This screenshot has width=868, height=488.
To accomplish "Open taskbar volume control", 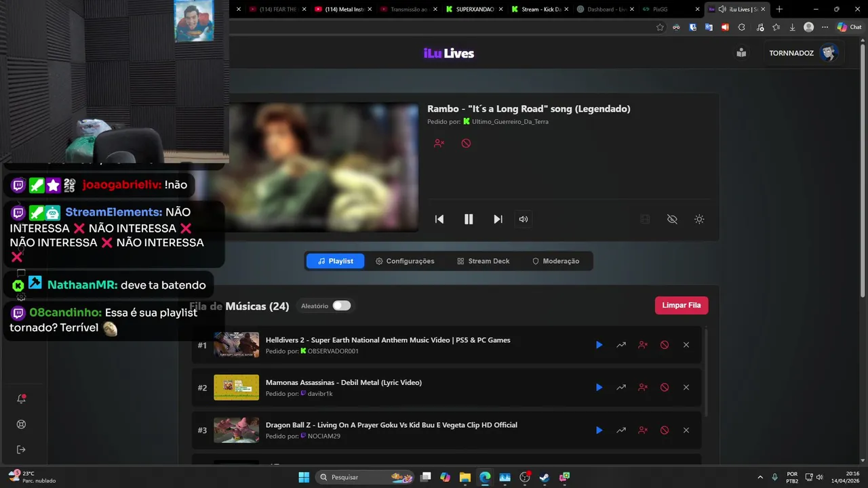I will 820,477.
